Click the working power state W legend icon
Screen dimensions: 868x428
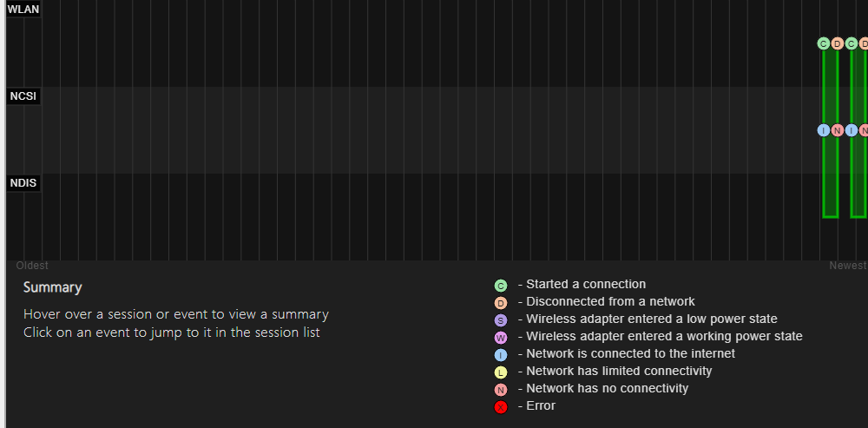501,338
